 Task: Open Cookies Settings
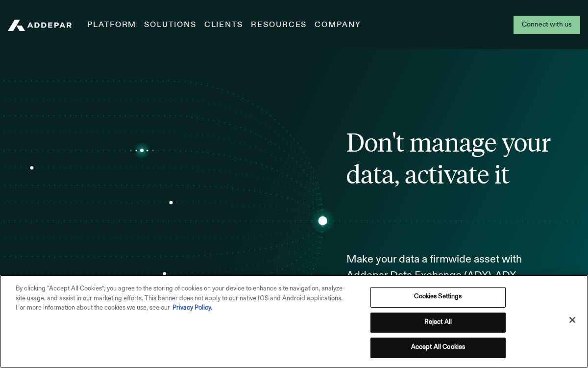click(438, 297)
